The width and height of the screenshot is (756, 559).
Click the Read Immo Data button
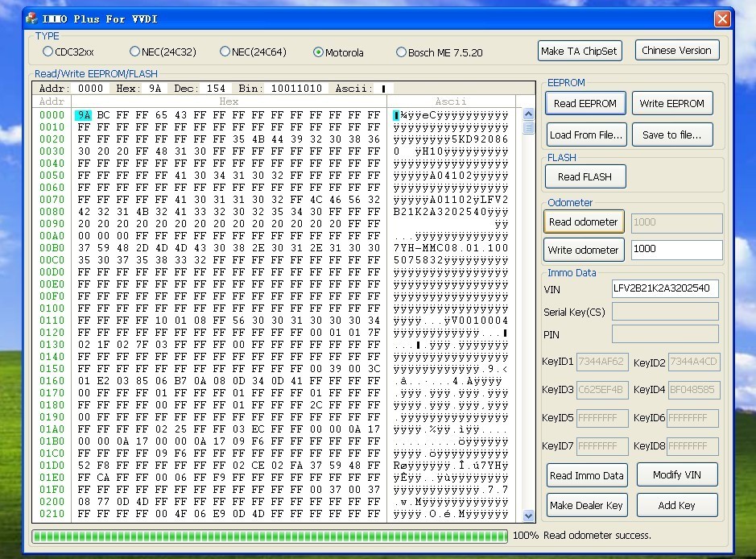pyautogui.click(x=587, y=475)
